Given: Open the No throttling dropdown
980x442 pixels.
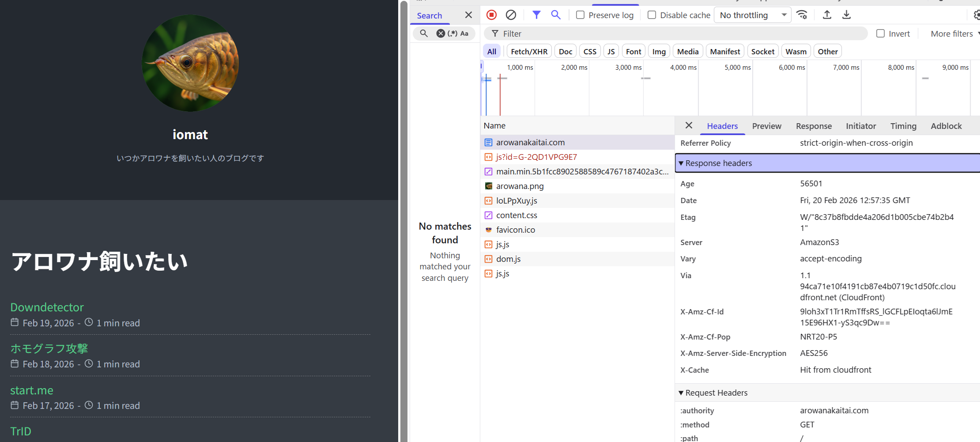Looking at the screenshot, I should tap(752, 15).
